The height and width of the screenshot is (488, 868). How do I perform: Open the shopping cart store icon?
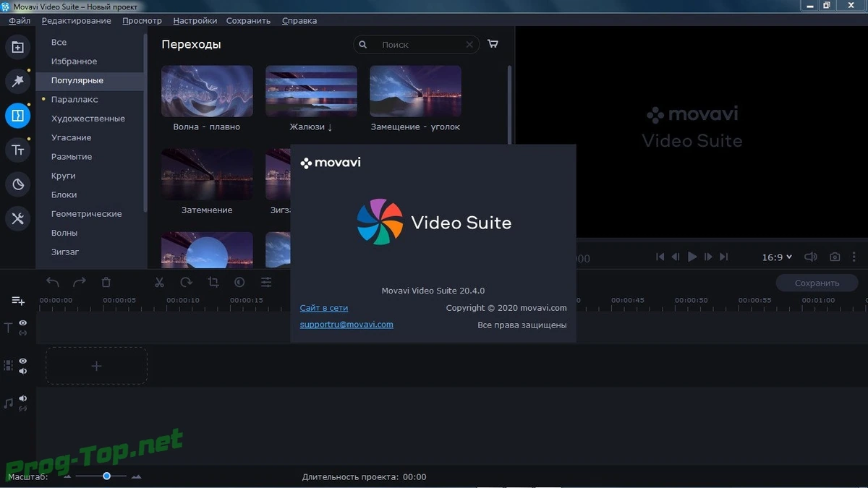point(493,44)
